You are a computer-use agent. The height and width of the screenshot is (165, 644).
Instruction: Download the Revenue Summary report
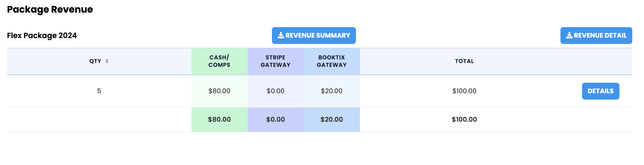pos(314,36)
